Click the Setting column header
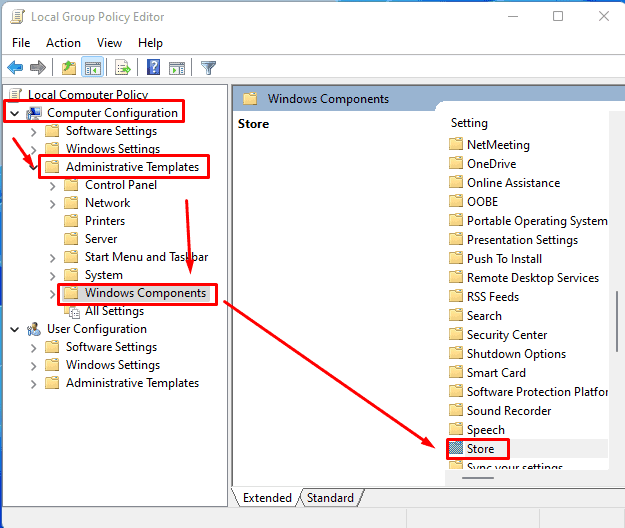Screen dimensions: 625x528 [469, 123]
